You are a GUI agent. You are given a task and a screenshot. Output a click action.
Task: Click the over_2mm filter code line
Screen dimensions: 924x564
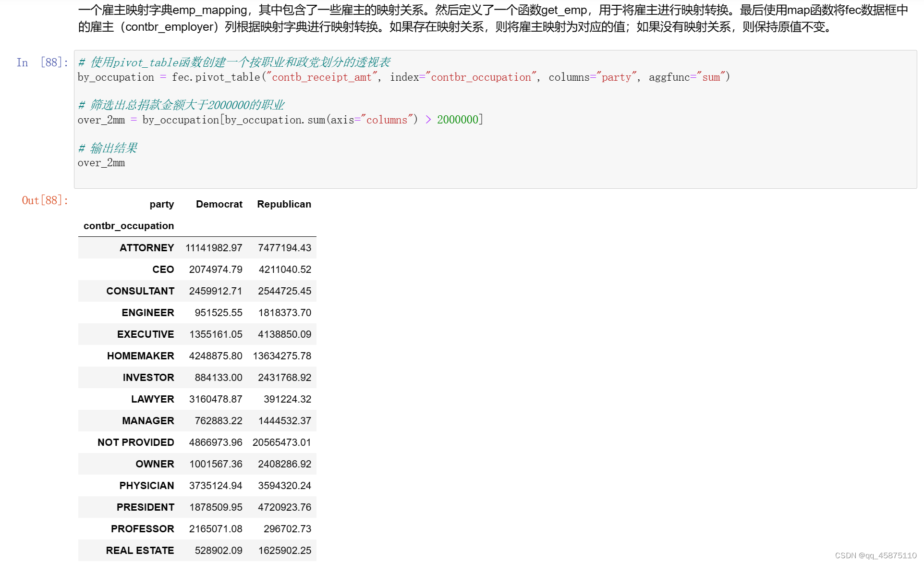pos(280,120)
